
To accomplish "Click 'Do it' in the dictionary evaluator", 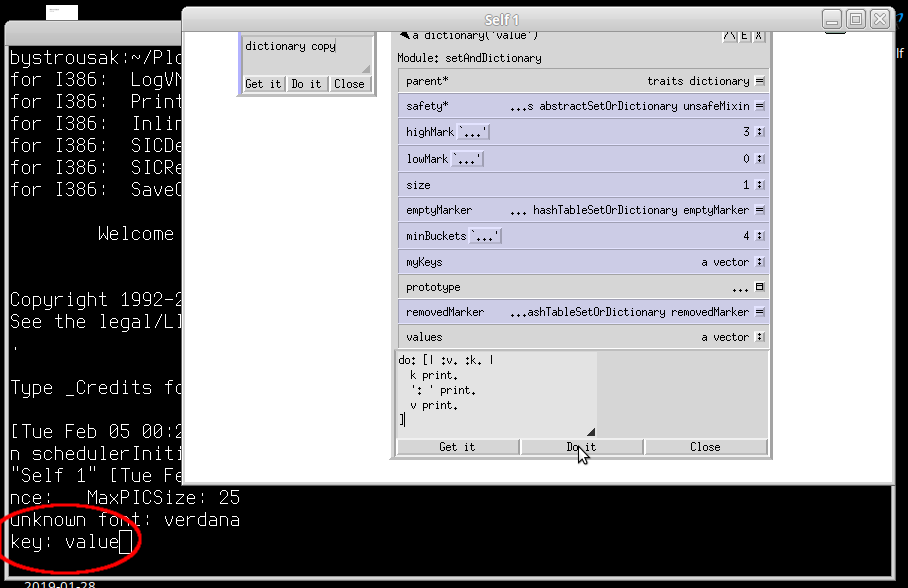I will [581, 447].
